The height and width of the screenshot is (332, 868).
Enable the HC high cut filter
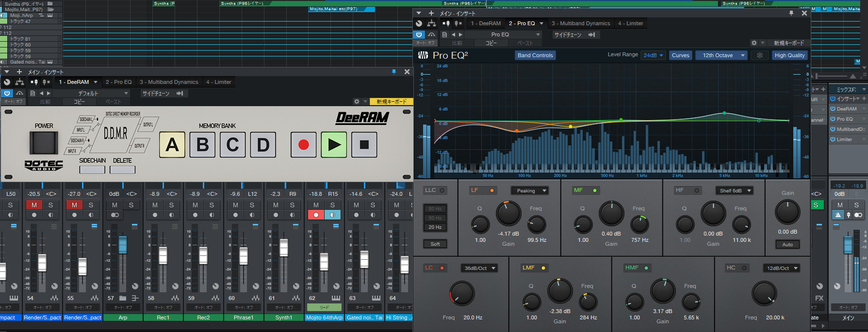pyautogui.click(x=744, y=268)
